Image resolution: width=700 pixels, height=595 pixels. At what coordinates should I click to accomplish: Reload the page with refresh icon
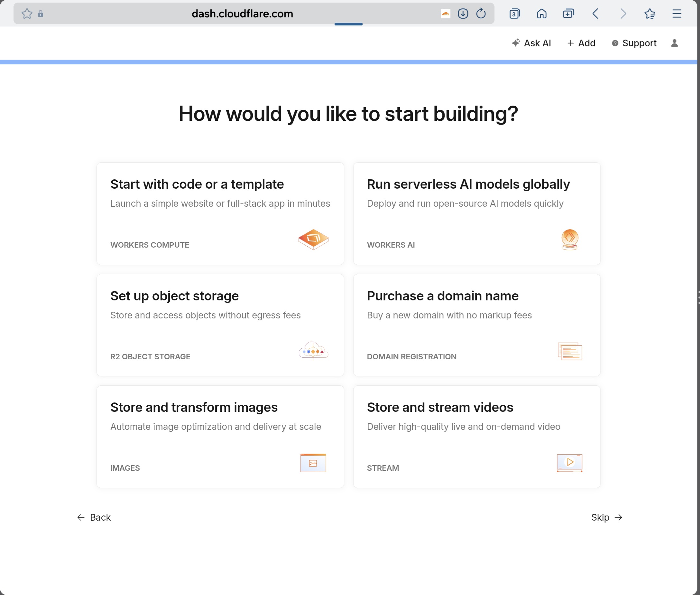[481, 14]
